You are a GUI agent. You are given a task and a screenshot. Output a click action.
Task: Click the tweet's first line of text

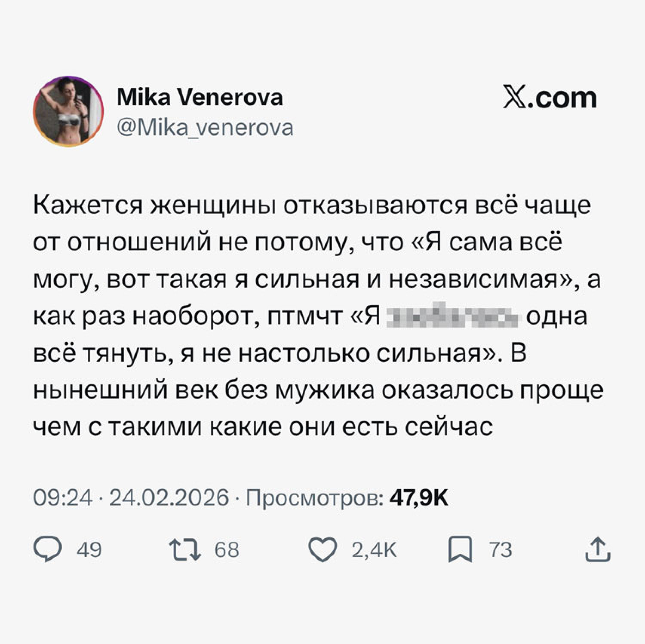click(312, 205)
